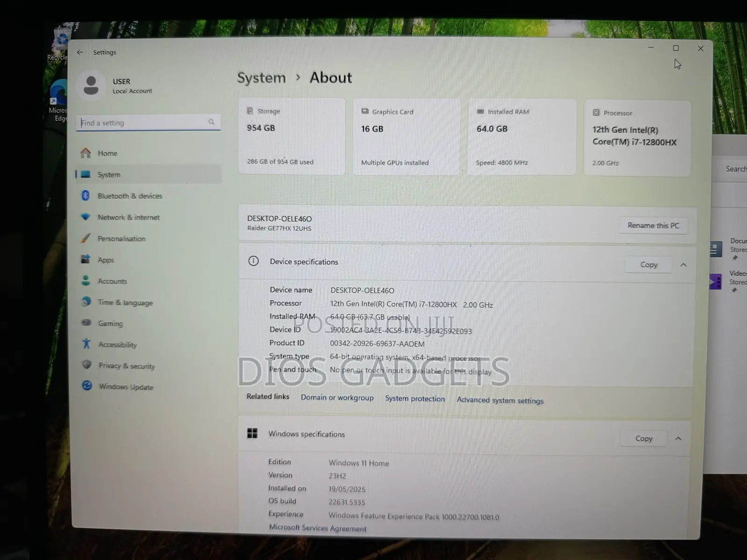Screen dimensions: 747x560
Task: Open Gaming settings
Action: click(x=148, y=323)
